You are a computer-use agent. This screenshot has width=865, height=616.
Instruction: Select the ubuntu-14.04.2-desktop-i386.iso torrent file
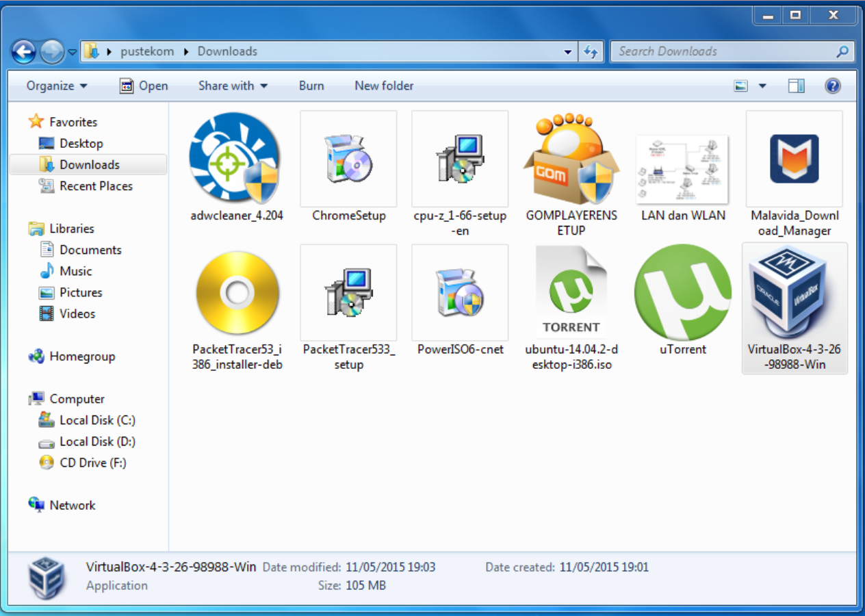[571, 293]
